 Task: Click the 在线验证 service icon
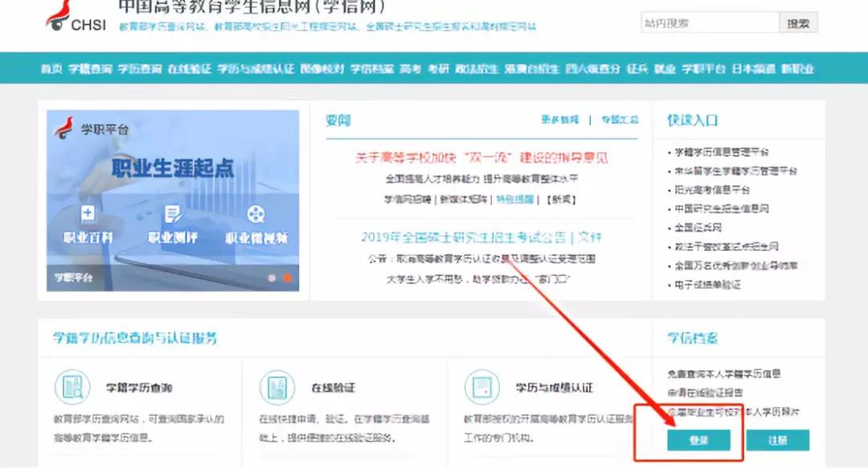(276, 387)
